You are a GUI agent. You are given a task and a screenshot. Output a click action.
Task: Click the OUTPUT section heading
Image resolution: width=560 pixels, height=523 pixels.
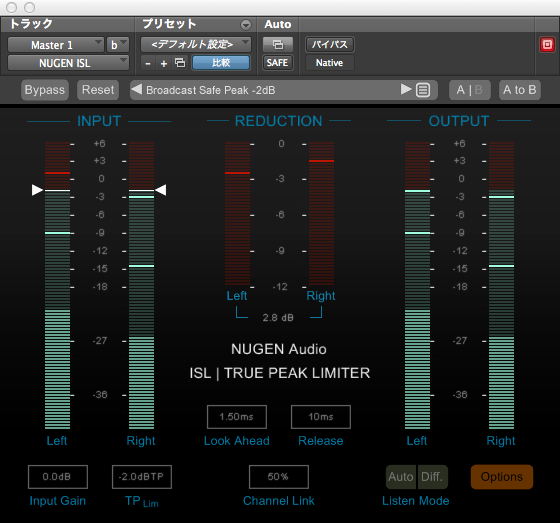[x=459, y=121]
